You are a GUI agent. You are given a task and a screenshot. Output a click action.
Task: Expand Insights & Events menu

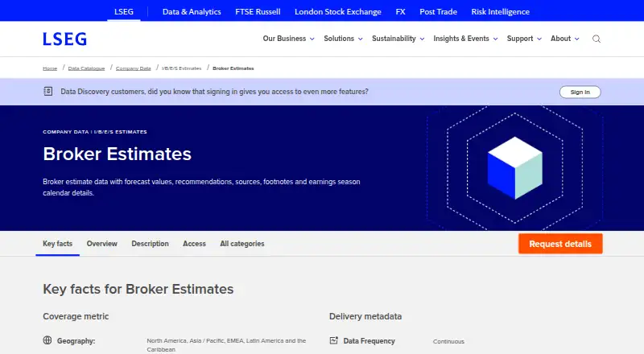click(x=465, y=39)
